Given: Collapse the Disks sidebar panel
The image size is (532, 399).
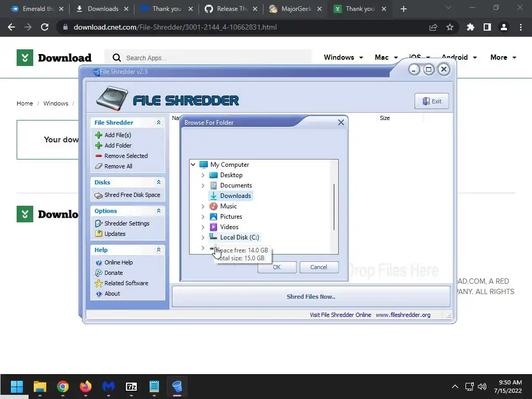Looking at the screenshot, I should pyautogui.click(x=158, y=182).
